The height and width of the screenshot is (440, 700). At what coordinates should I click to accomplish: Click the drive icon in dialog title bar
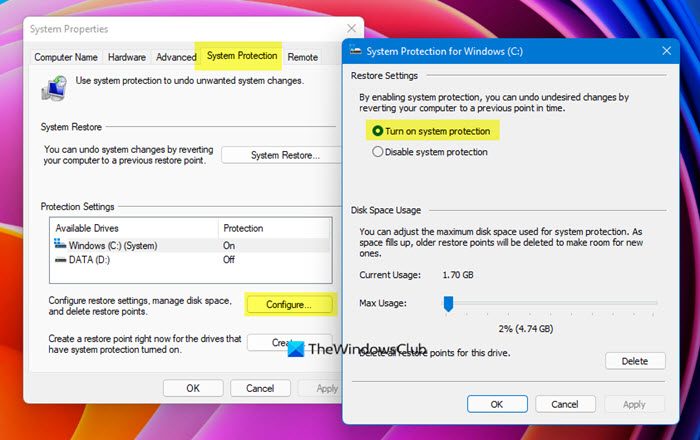pyautogui.click(x=355, y=50)
